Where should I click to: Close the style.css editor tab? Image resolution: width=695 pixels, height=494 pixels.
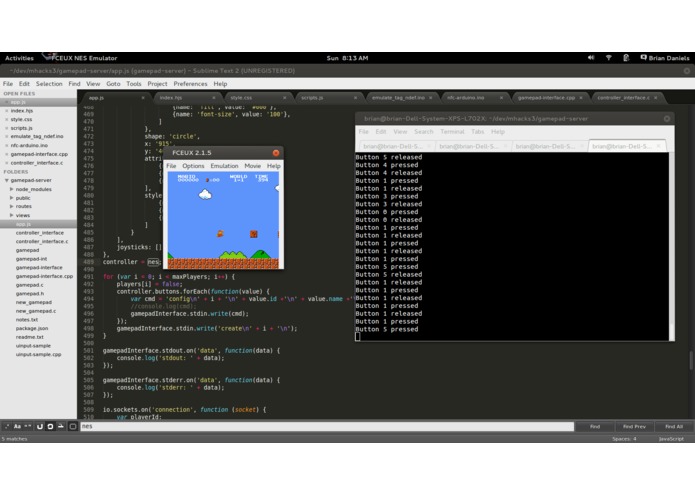[285, 98]
